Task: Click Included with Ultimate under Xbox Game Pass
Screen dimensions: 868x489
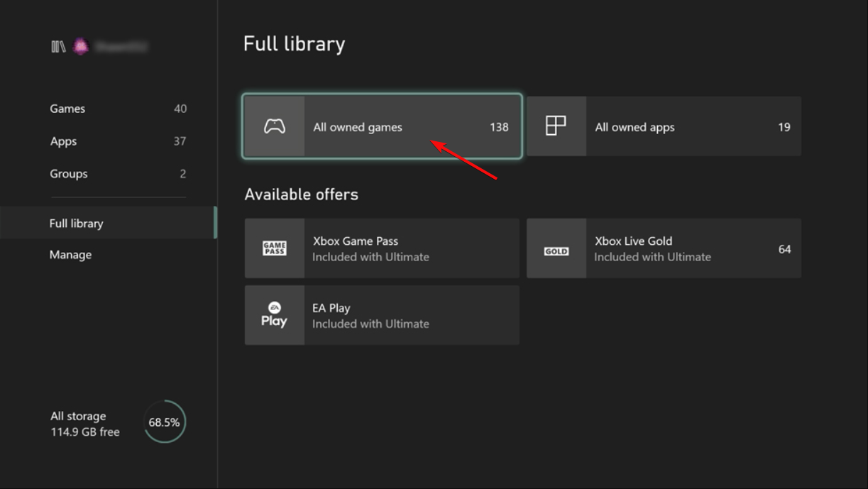Action: (x=370, y=257)
